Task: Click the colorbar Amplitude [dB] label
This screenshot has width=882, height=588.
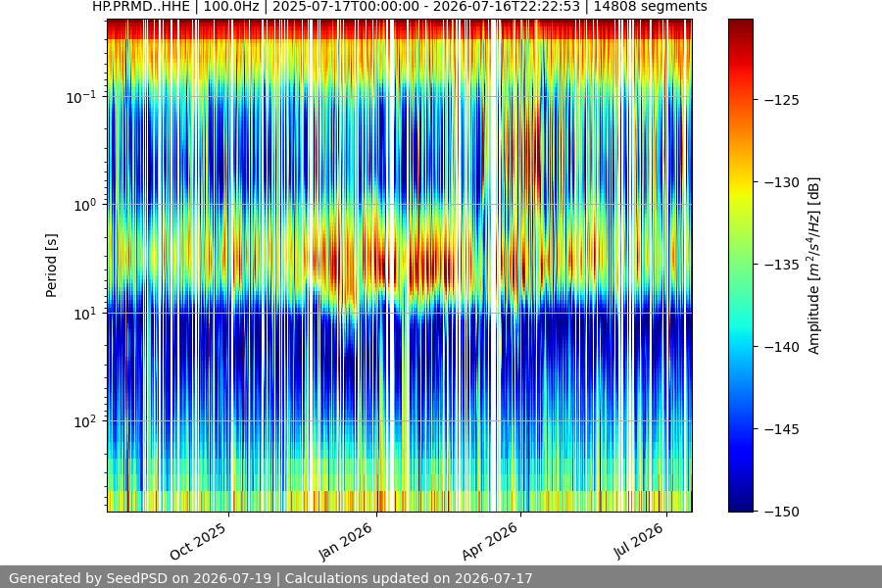Action: click(814, 266)
